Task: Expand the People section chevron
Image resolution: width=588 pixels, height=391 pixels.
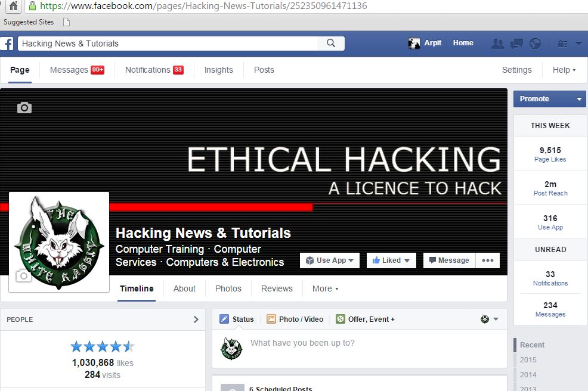Action: click(196, 319)
